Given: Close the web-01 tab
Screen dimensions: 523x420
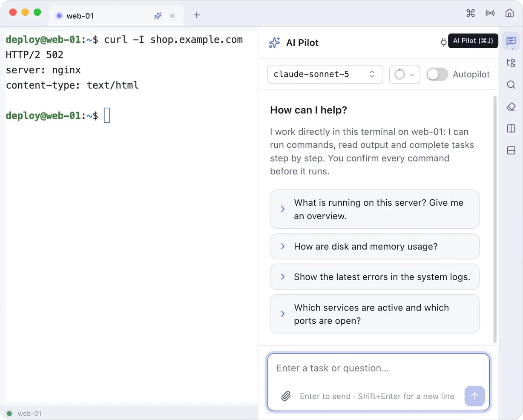Looking at the screenshot, I should (172, 16).
